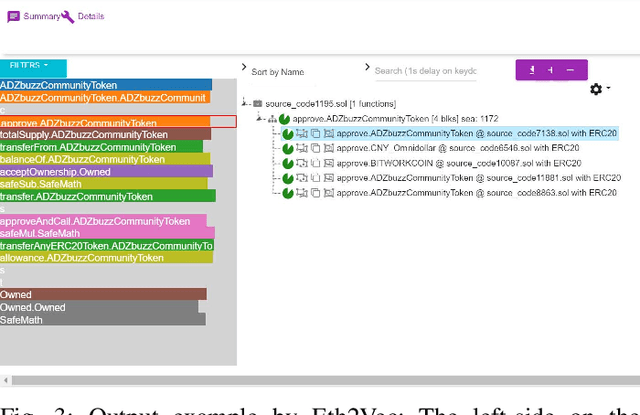Screen dimensions: 640x415
Task: Open the gear settings menu
Action: click(x=596, y=89)
